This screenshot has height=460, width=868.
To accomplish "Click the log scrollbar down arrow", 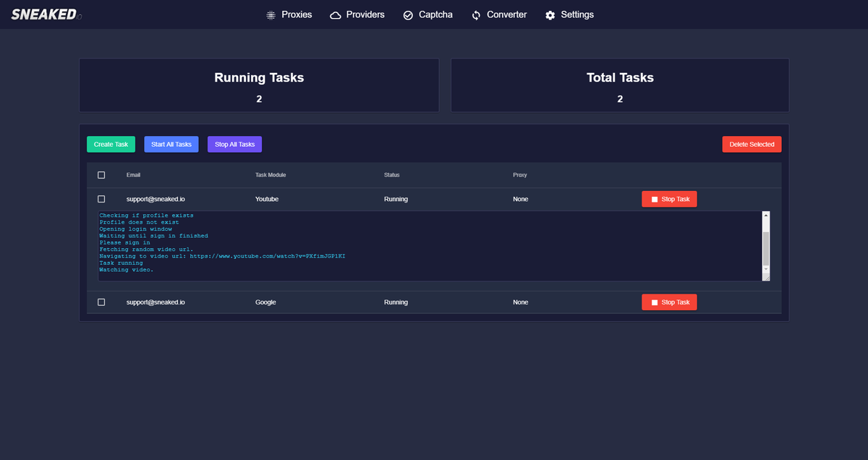I will coord(766,268).
